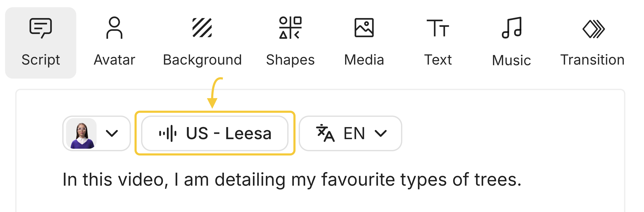Expand the EN language dropdown arrow

381,133
